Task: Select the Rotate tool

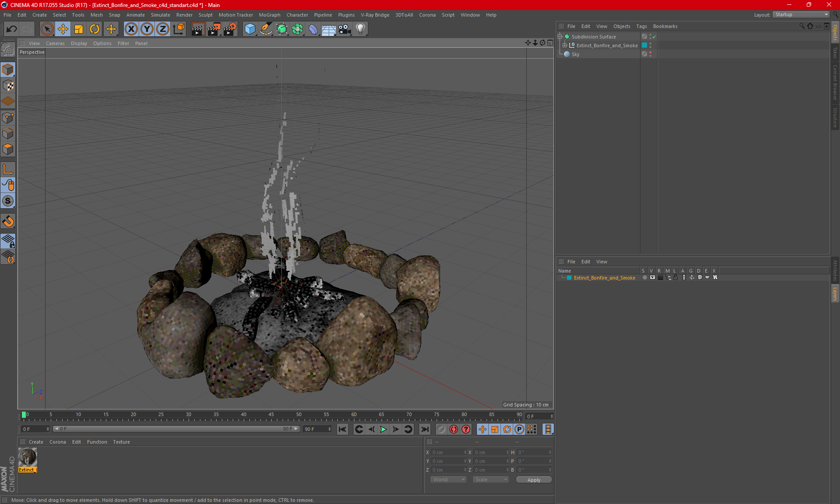Action: coord(94,29)
